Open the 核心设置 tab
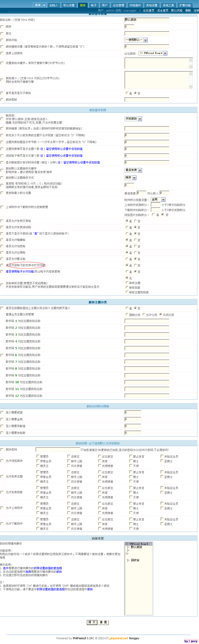 click(x=69, y=5)
